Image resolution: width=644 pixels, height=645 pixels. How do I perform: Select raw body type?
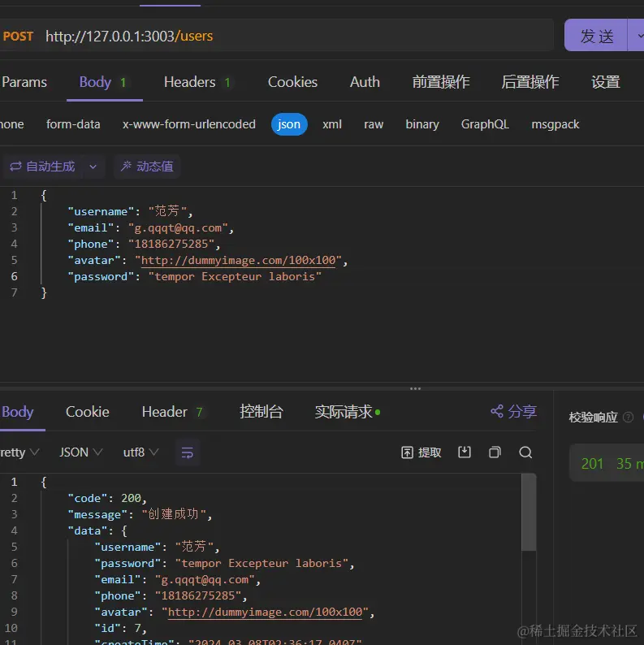click(x=374, y=124)
